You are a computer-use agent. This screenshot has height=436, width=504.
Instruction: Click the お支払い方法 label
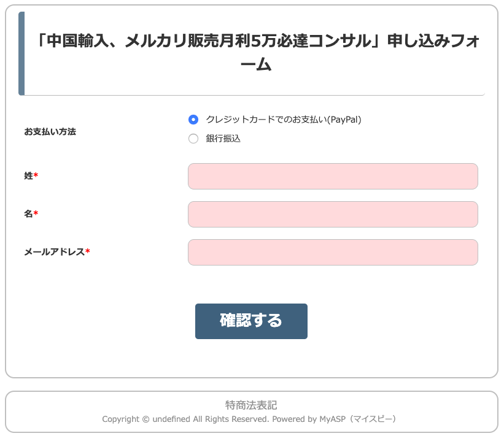point(50,132)
